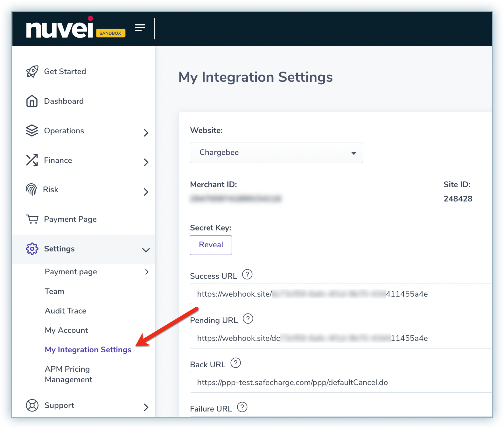Select My Account in the sidebar
Image resolution: width=504 pixels, height=429 pixels.
66,330
